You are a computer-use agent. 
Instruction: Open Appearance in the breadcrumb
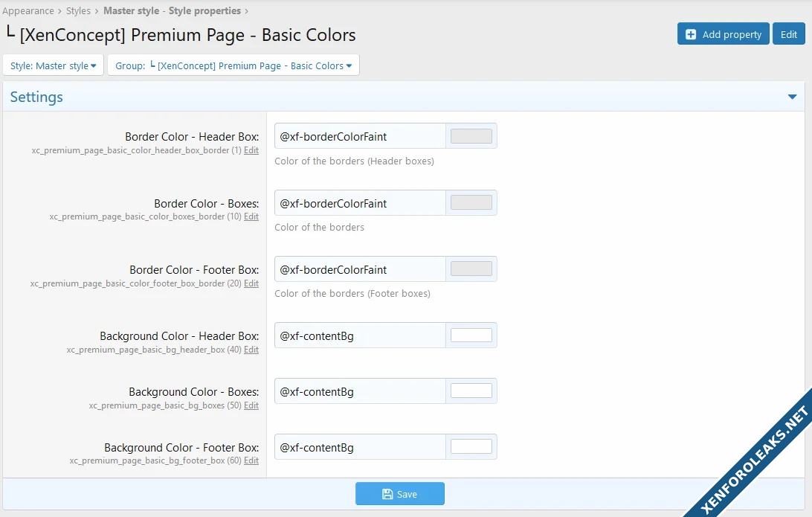(28, 10)
